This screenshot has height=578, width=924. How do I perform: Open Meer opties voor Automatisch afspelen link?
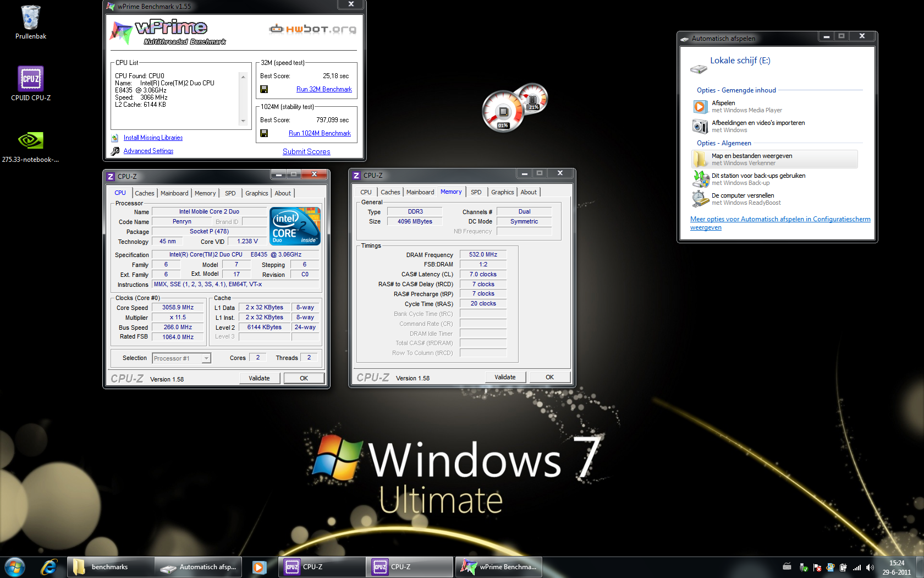pyautogui.click(x=780, y=223)
